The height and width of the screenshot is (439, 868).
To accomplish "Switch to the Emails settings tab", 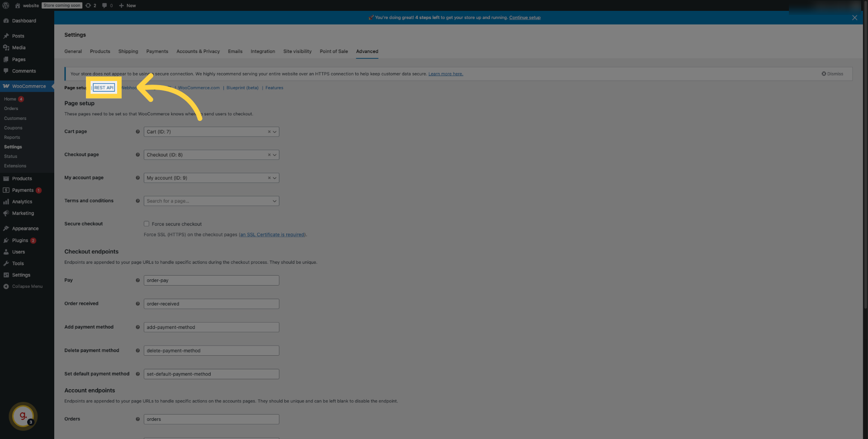I will click(235, 51).
